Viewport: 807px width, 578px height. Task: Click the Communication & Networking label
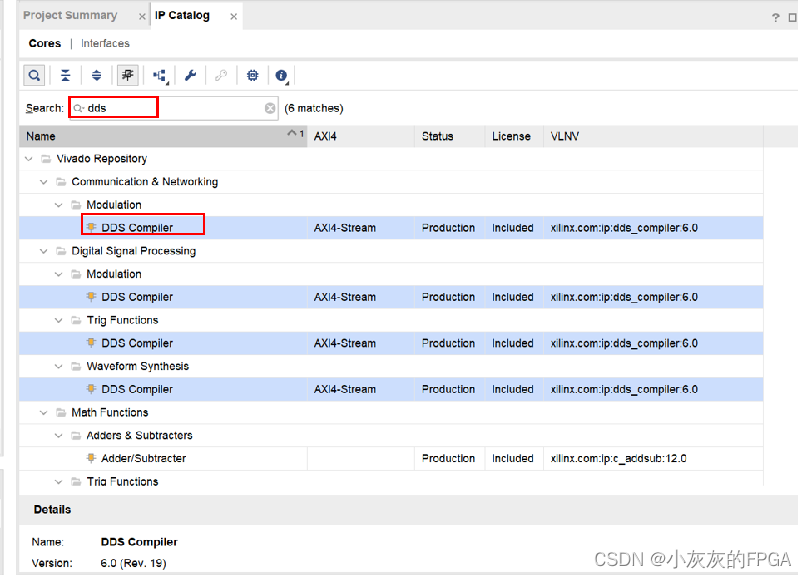point(145,182)
